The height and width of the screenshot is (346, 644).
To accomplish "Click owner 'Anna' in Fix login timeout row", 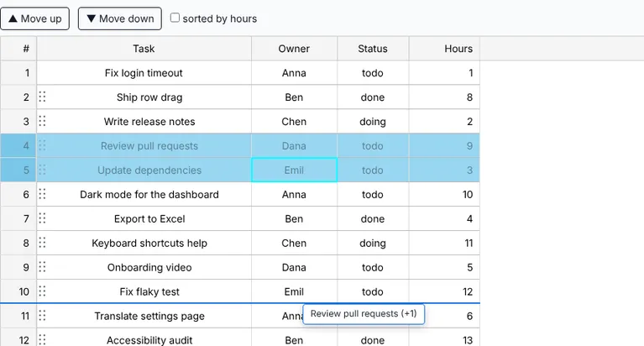I will click(295, 73).
